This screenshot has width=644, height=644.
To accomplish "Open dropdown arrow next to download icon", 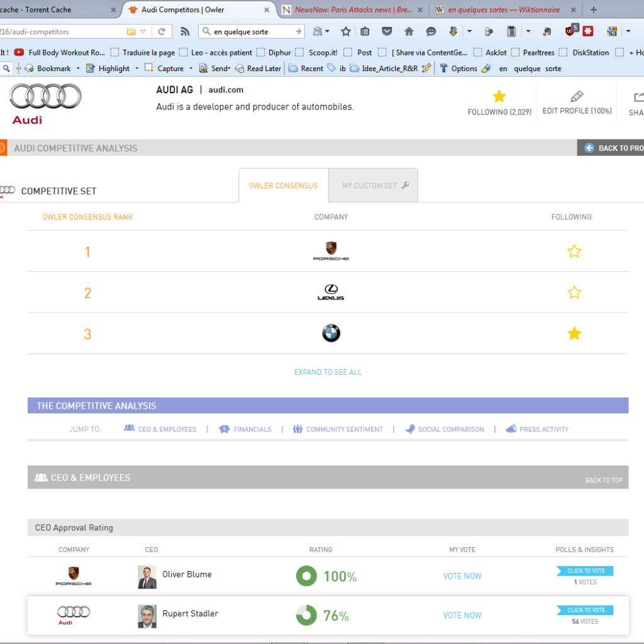I will click(x=469, y=31).
